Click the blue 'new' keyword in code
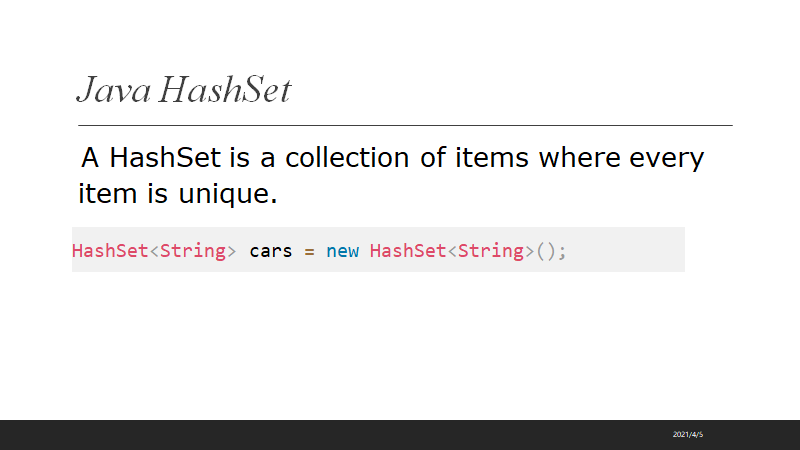 point(342,250)
